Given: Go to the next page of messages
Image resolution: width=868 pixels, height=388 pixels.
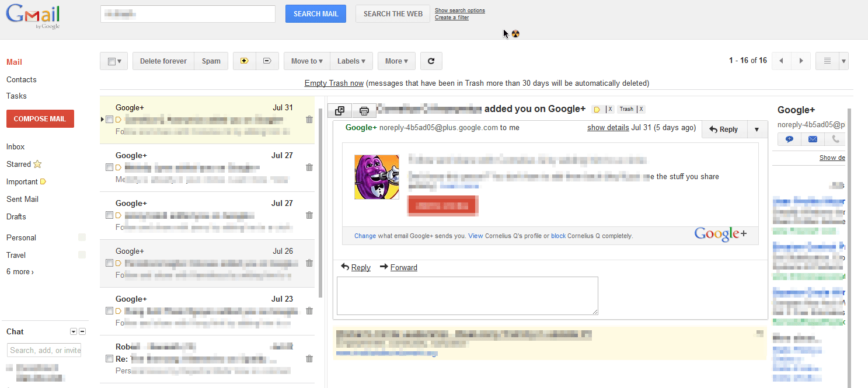Looking at the screenshot, I should pyautogui.click(x=801, y=61).
